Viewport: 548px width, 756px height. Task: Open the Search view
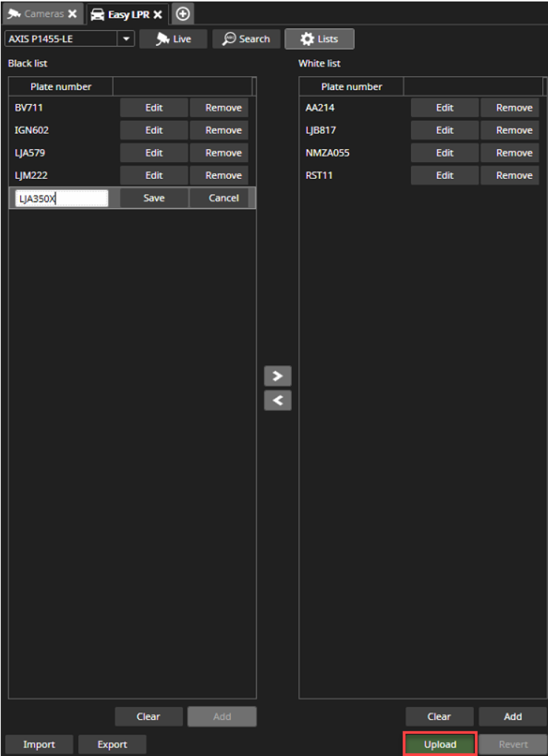pos(246,39)
